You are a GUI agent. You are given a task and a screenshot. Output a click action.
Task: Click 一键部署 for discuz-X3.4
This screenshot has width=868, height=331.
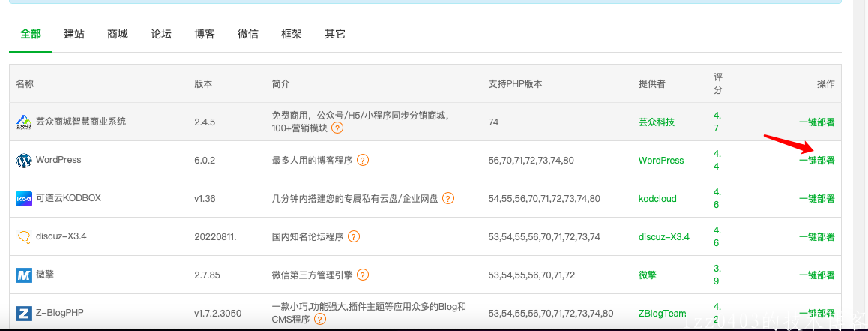[816, 236]
